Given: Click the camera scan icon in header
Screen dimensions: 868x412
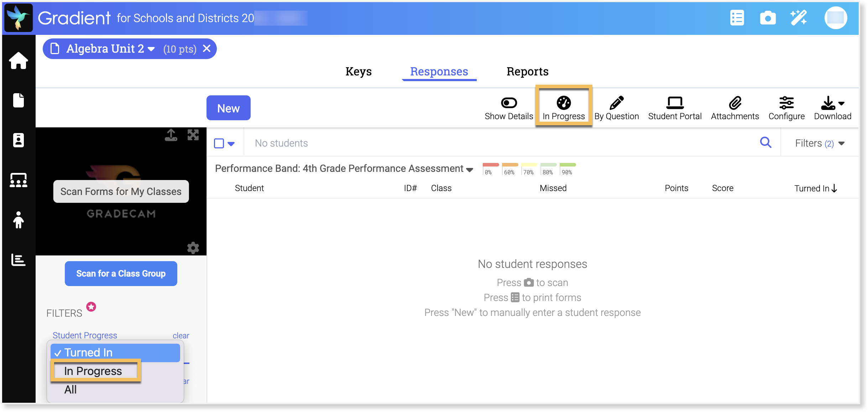Looking at the screenshot, I should click(x=768, y=18).
